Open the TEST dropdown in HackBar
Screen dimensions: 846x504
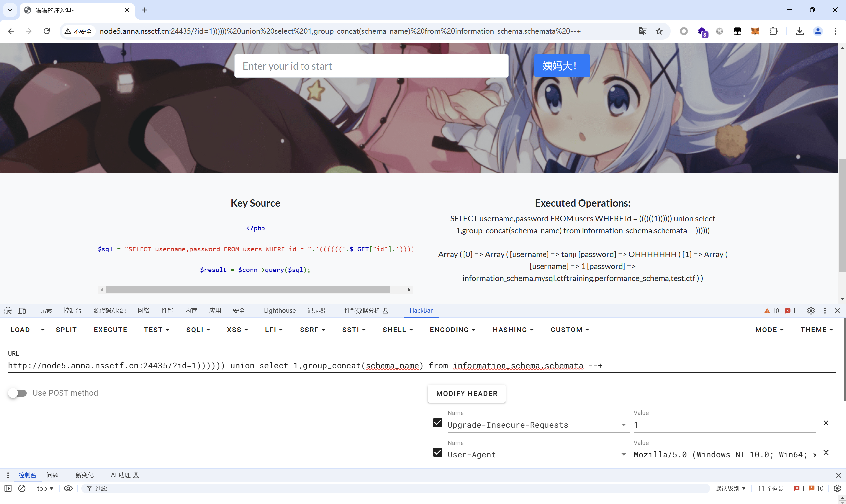pyautogui.click(x=157, y=330)
